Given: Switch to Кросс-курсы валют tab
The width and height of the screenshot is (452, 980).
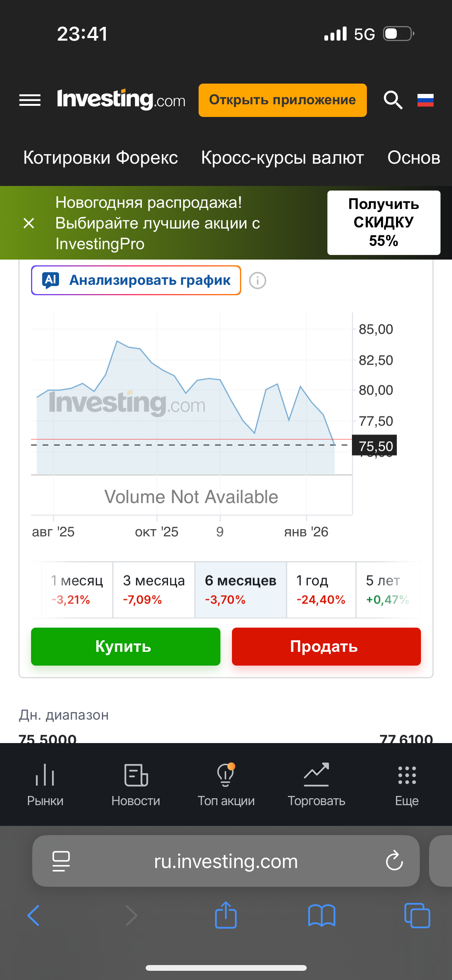Looking at the screenshot, I should [x=283, y=158].
